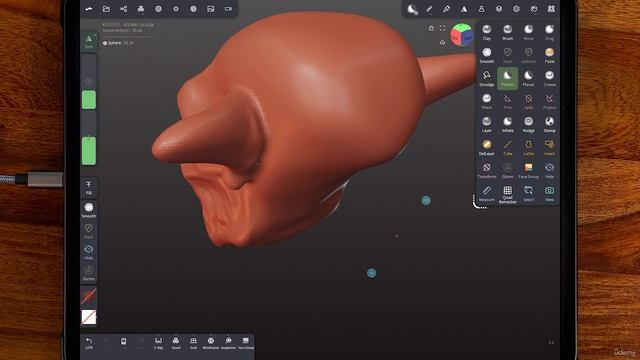Open the Files folder menu
Image resolution: width=640 pixels, height=360 pixels.
click(106, 9)
